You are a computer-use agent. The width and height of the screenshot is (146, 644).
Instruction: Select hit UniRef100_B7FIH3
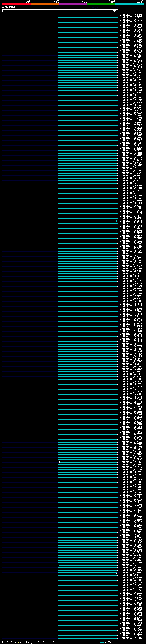(131, 239)
